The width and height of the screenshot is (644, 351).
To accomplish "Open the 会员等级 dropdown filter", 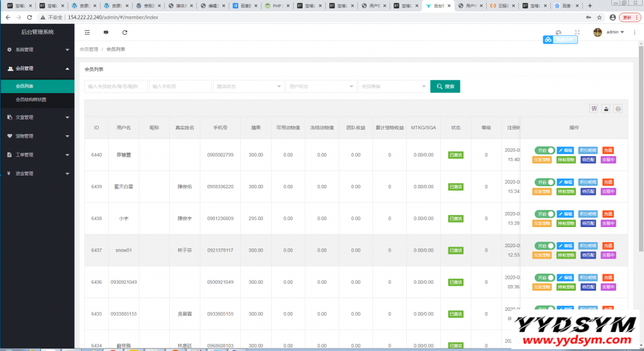I will point(392,86).
